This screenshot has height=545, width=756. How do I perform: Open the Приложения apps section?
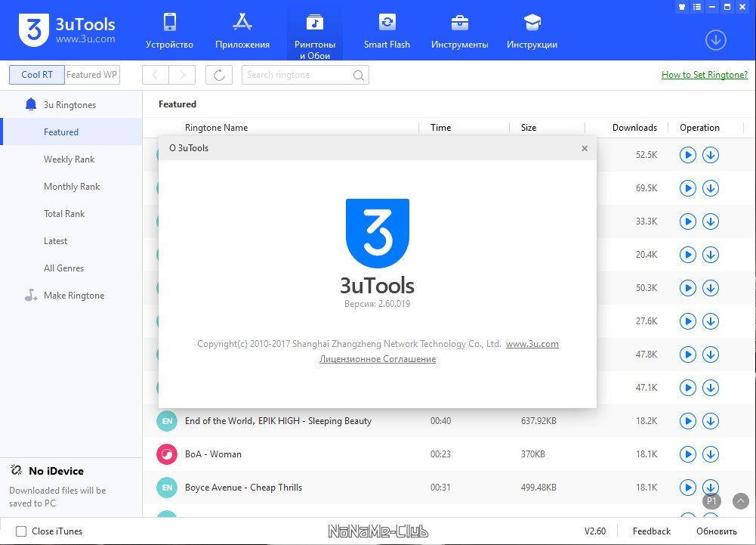pyautogui.click(x=242, y=32)
